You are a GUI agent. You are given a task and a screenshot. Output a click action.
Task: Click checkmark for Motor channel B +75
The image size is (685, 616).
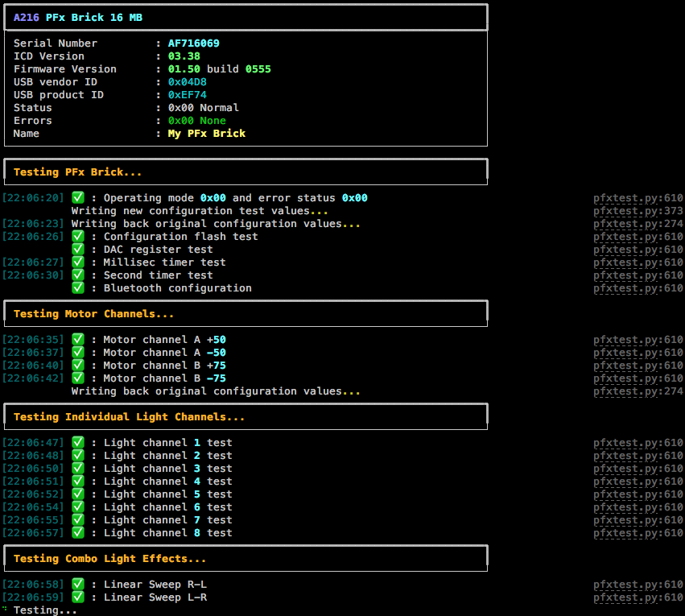pyautogui.click(x=78, y=366)
